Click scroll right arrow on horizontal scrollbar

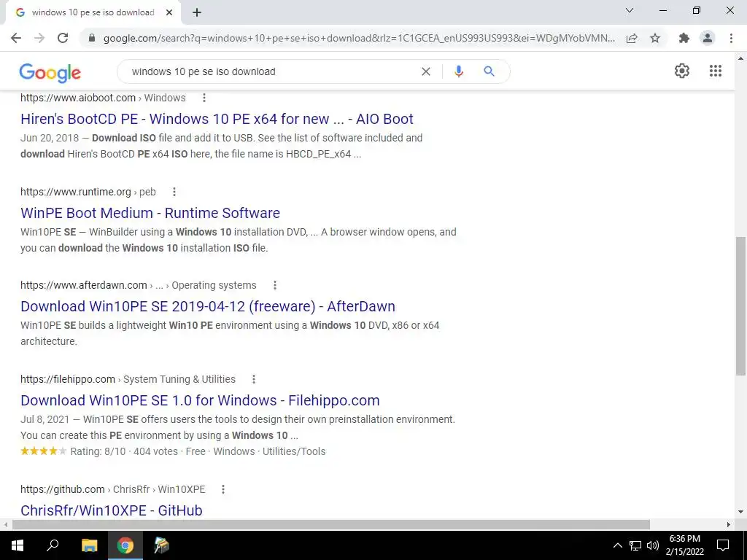coord(729,524)
